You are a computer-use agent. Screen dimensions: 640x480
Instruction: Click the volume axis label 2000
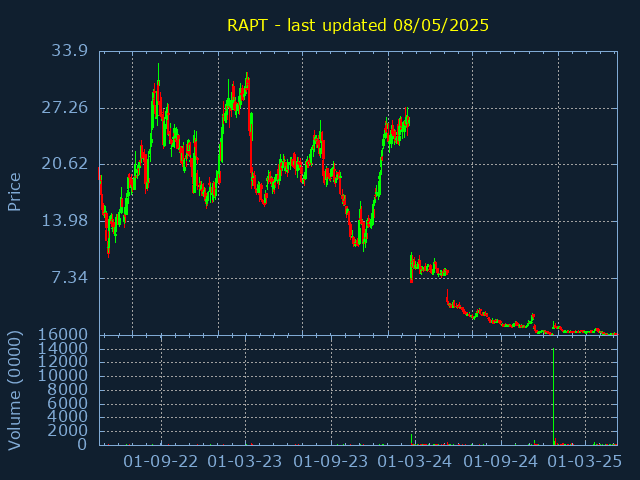(68, 431)
